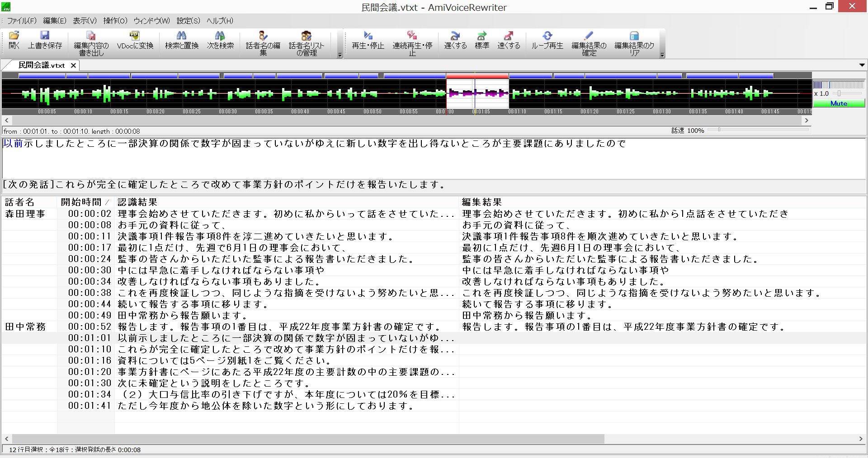Adjust the x 1.0 zoom slider
Viewport: 868px width, 458px height.
[x=839, y=93]
